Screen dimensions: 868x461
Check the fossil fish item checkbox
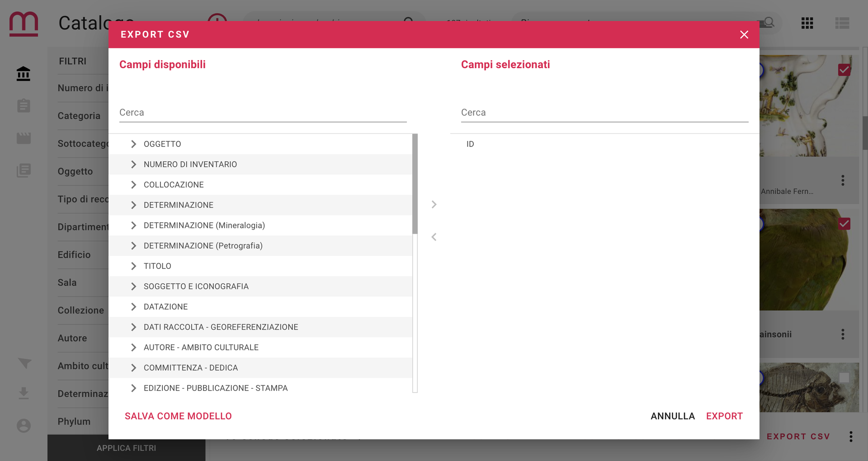point(844,377)
